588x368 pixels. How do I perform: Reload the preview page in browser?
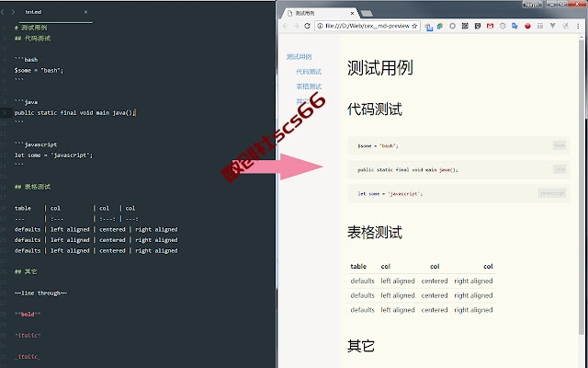click(x=307, y=26)
